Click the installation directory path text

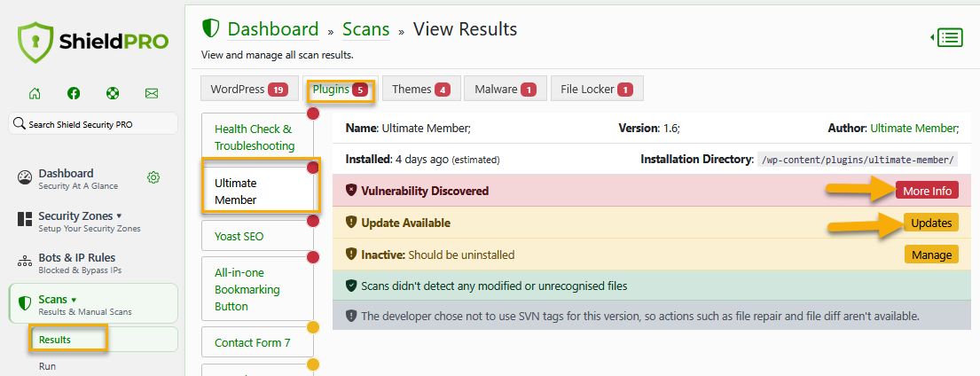tap(858, 160)
